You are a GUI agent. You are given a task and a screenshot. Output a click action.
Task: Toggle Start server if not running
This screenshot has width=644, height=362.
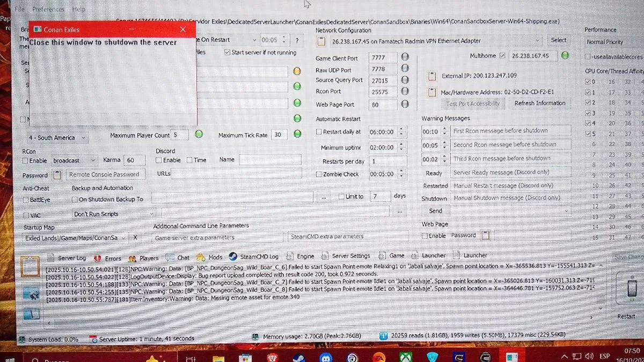click(x=227, y=53)
